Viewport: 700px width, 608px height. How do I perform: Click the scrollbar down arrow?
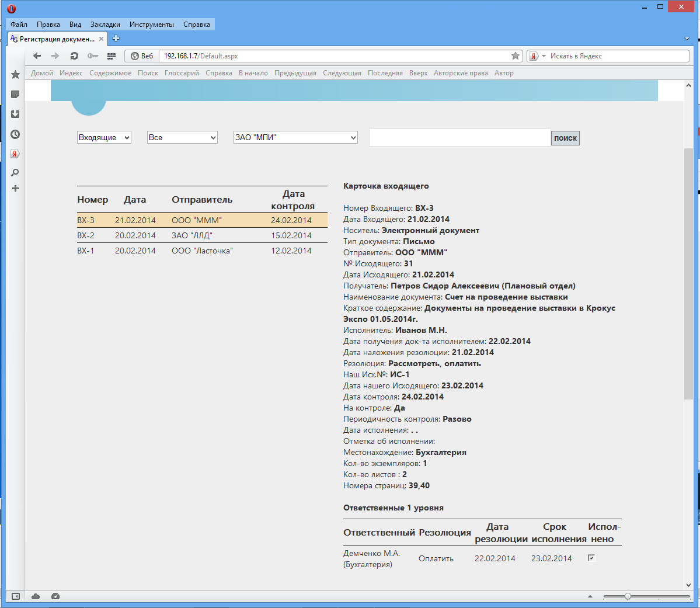(x=688, y=585)
